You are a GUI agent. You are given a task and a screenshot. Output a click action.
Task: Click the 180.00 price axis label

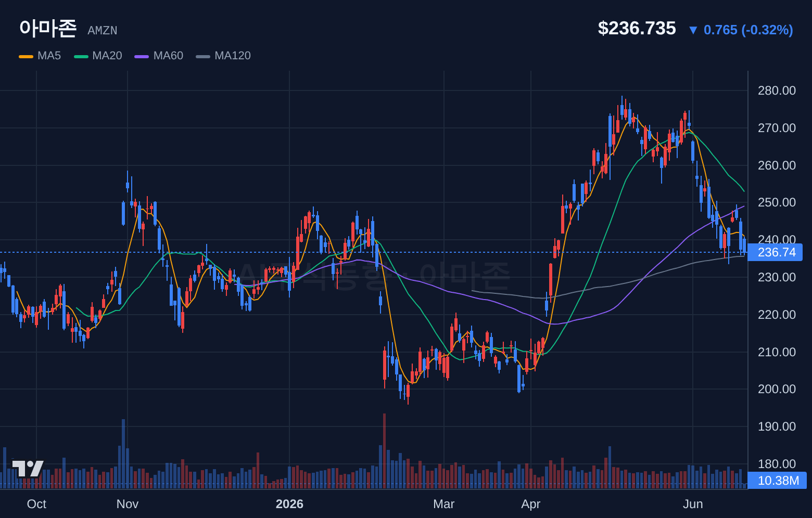[x=777, y=464]
